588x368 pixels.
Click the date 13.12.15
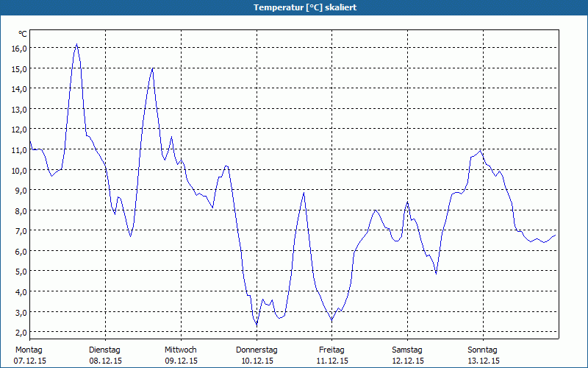click(484, 361)
